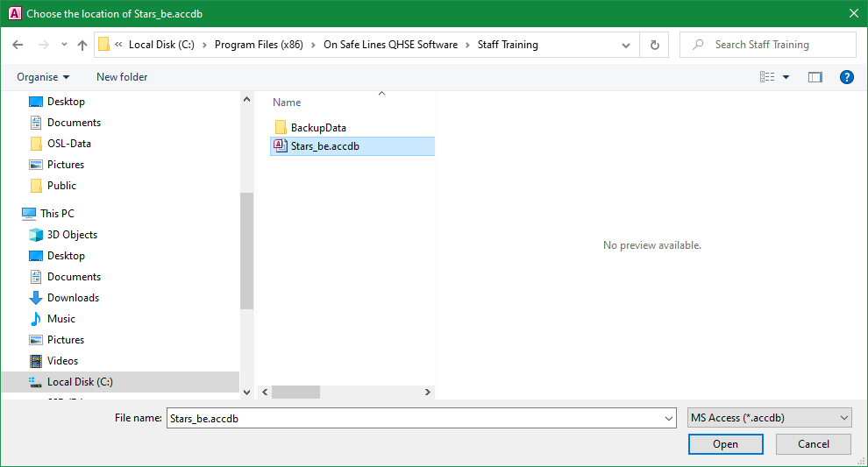Click the navigation pane vertical scrollbar thumb

tap(247, 251)
